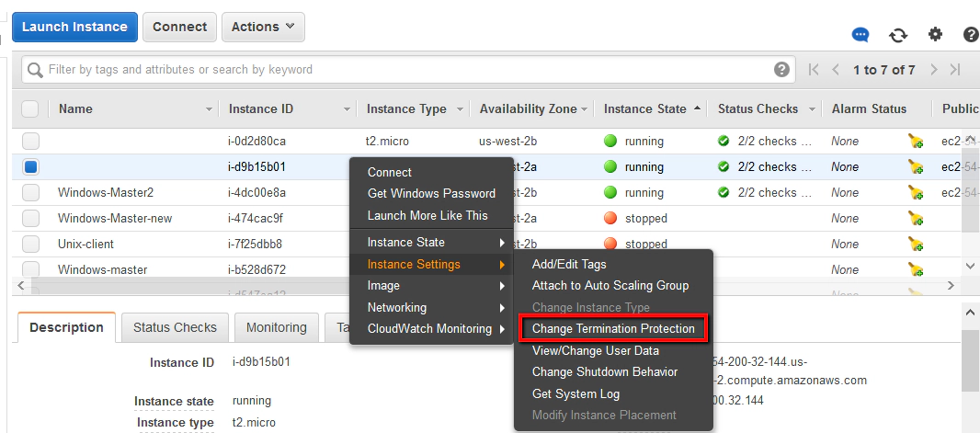Screen dimensions: 980x433
Task: Expand the CloudWatch Monitoring submenu
Action: [x=431, y=328]
